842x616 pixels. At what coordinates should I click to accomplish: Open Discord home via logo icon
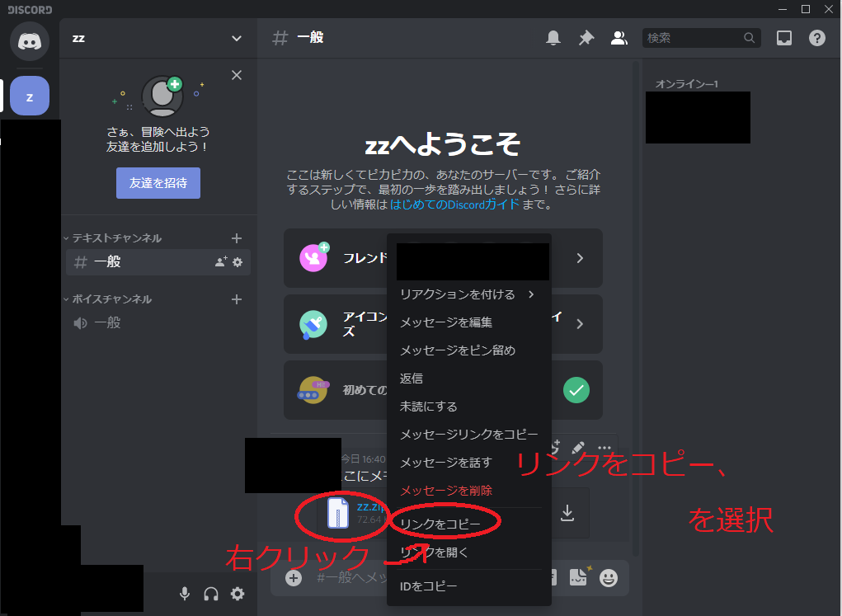tap(30, 41)
